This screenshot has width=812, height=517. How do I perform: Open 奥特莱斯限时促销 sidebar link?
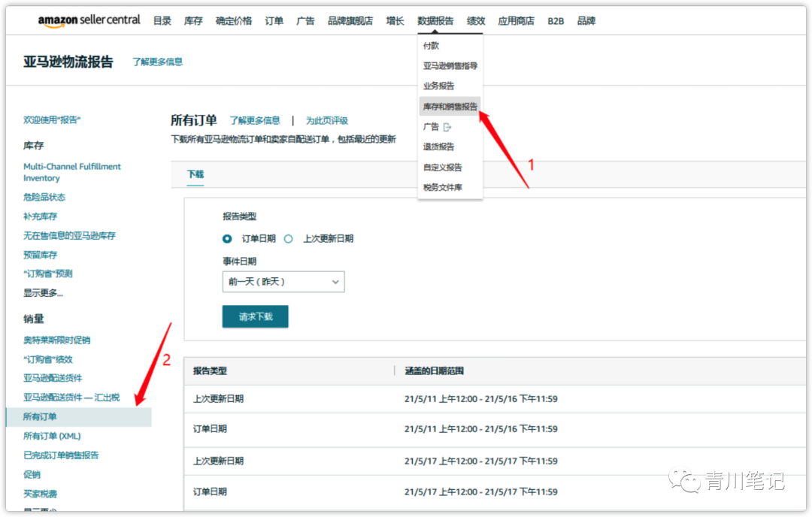point(57,340)
